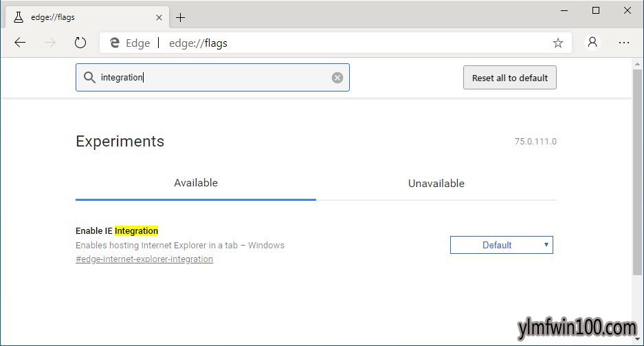The width and height of the screenshot is (644, 346).
Task: Click the scrollbar down arrow
Action: click(x=637, y=340)
